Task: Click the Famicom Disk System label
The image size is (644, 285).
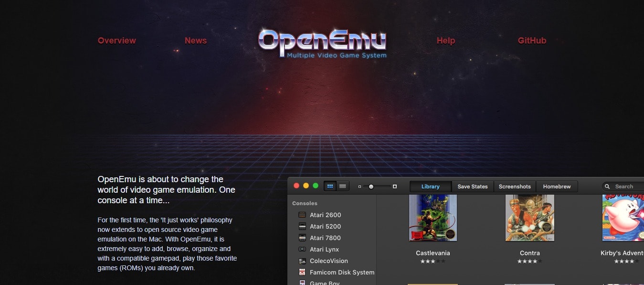Action: 342,273
